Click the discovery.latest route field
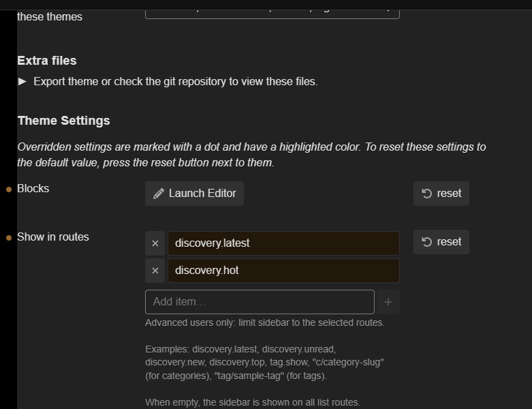 click(x=283, y=243)
